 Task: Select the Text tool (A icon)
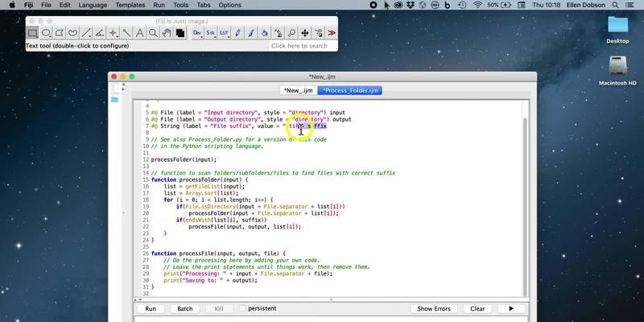(x=139, y=33)
